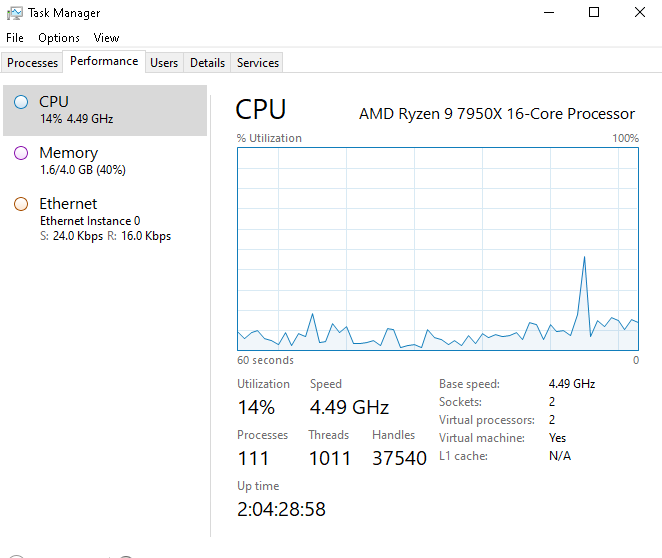Viewport: 662px width, 558px height.
Task: Click the blue circle icon beside CPU
Action: point(21,101)
